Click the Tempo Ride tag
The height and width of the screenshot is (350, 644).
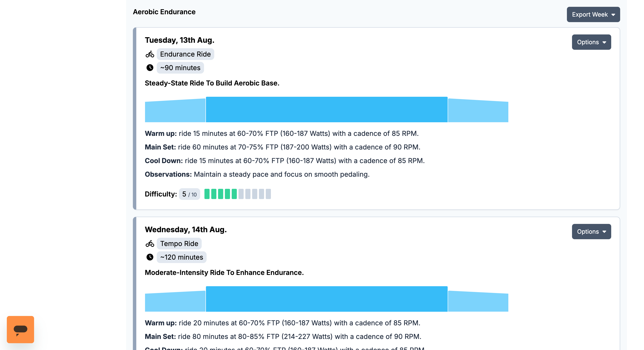179,244
